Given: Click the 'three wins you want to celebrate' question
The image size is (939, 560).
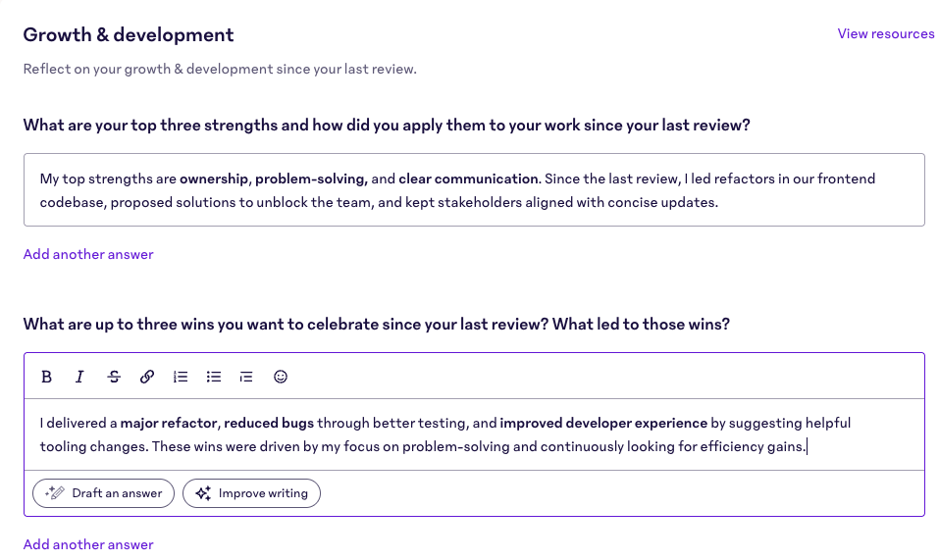Looking at the screenshot, I should tap(376, 325).
